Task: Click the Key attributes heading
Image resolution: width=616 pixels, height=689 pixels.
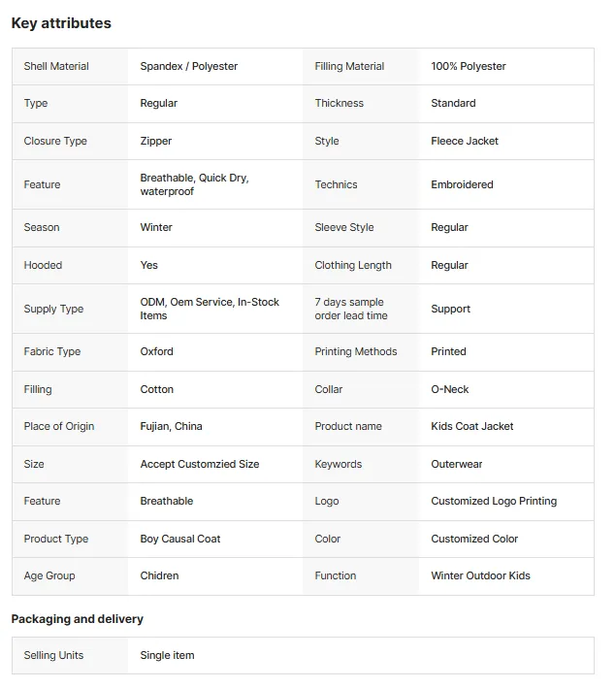Action: click(61, 23)
